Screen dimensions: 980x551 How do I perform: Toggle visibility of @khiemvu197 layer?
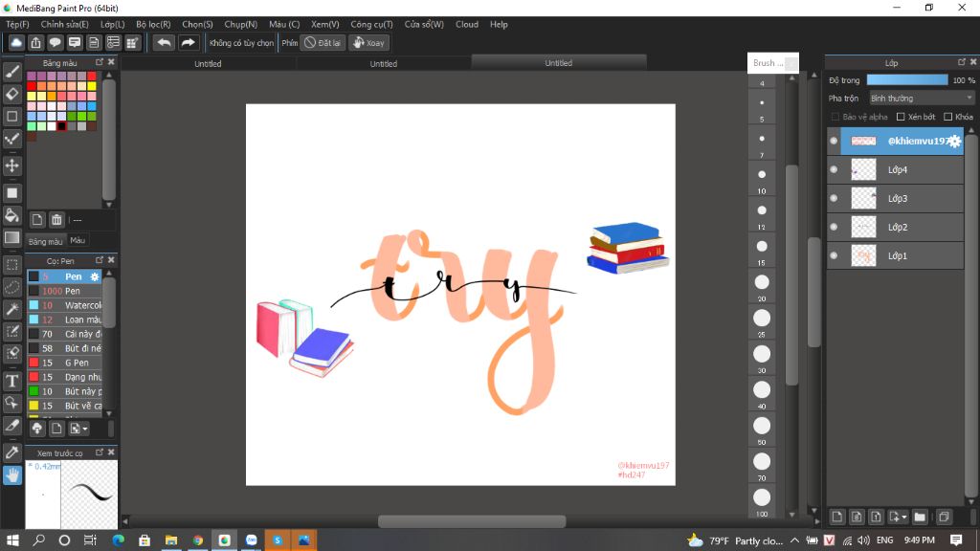(x=834, y=141)
